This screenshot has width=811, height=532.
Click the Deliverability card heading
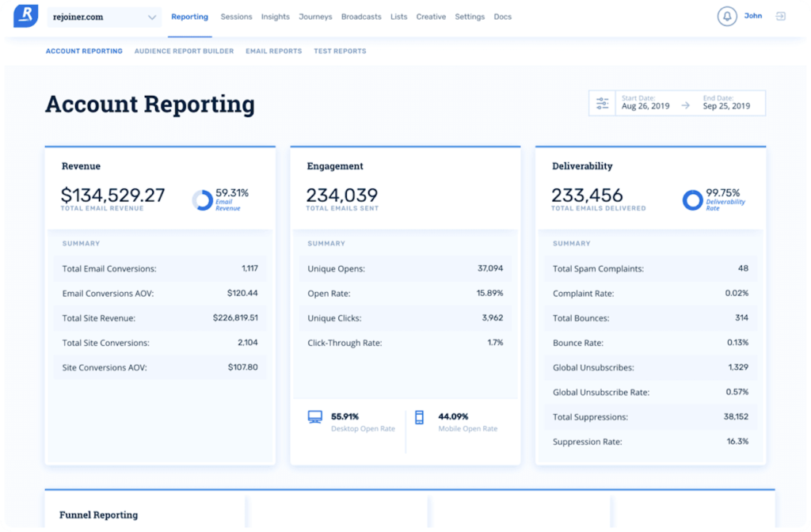click(x=582, y=166)
